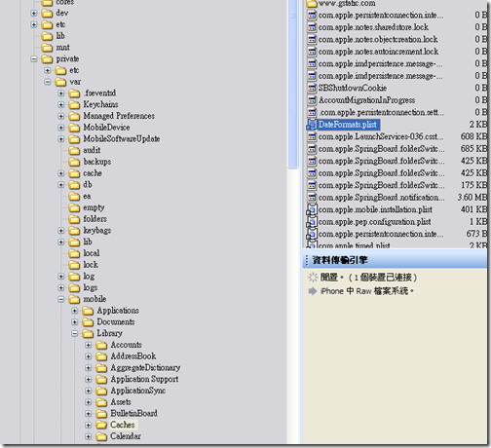Select the logs folder label
This screenshot has height=448, width=491.
(x=91, y=287)
